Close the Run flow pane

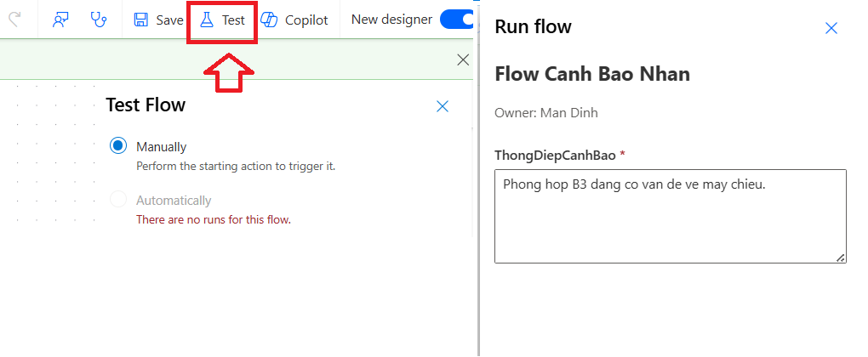click(831, 28)
